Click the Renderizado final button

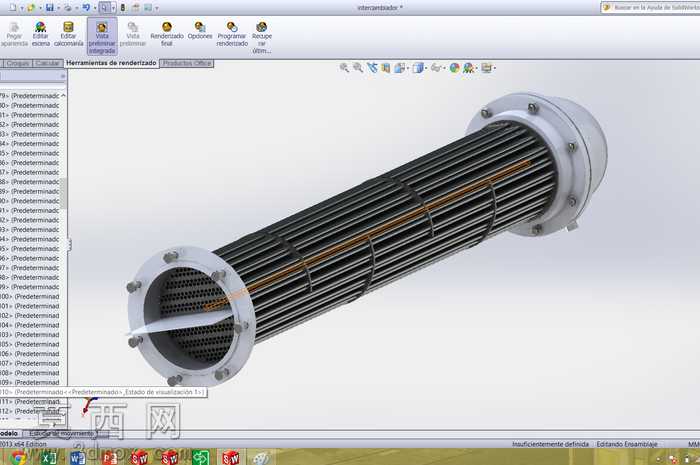pos(167,34)
